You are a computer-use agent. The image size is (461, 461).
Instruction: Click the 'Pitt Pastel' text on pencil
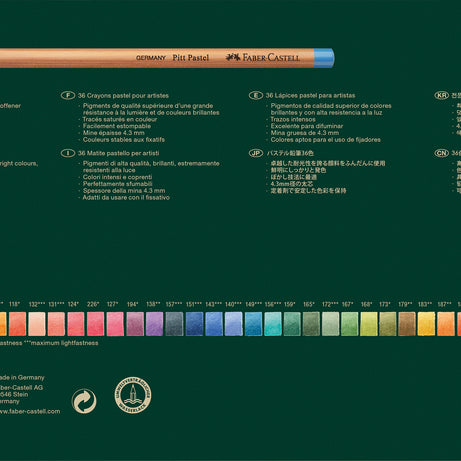[191, 58]
